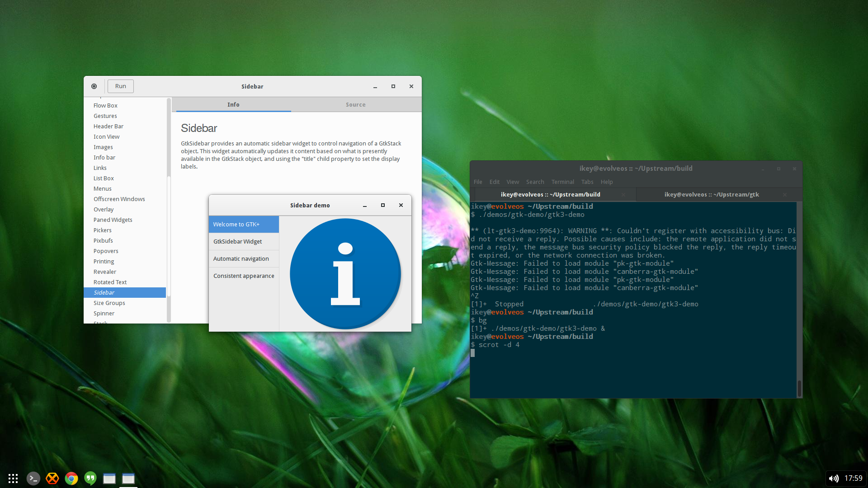The image size is (868, 488).
Task: Minimize the terminal window
Action: coord(763,169)
